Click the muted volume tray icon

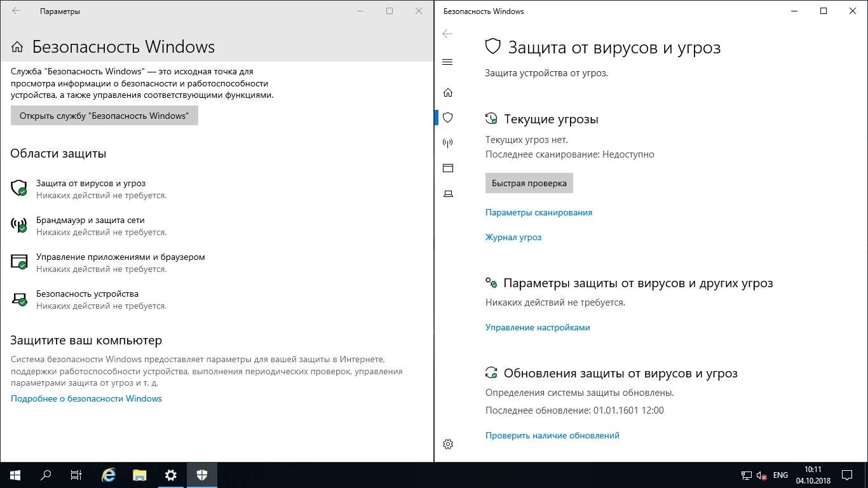[x=761, y=475]
